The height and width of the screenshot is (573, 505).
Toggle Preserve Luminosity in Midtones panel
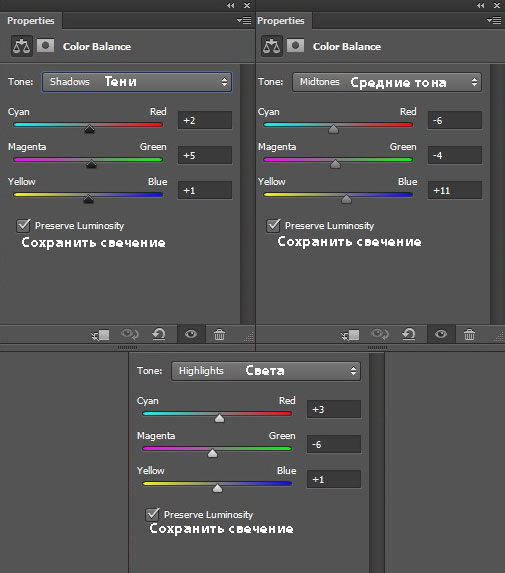click(273, 225)
